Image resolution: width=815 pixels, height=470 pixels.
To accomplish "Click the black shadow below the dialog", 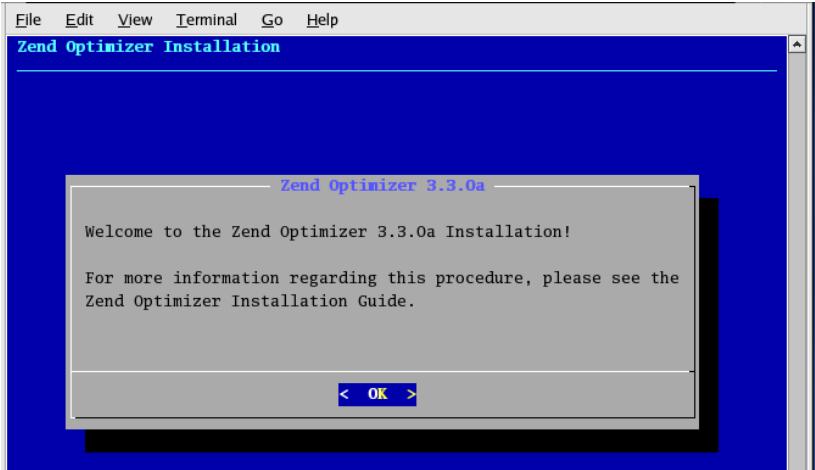I will (401, 441).
